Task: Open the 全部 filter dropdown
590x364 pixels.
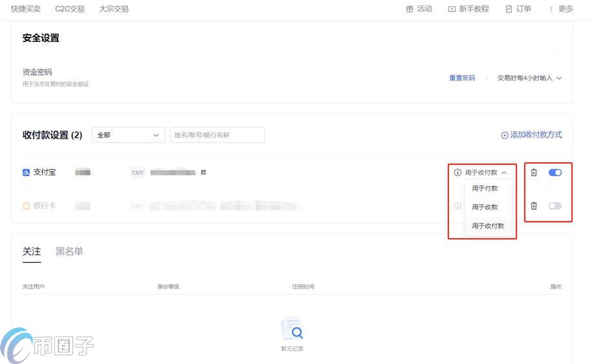Action: tap(128, 135)
